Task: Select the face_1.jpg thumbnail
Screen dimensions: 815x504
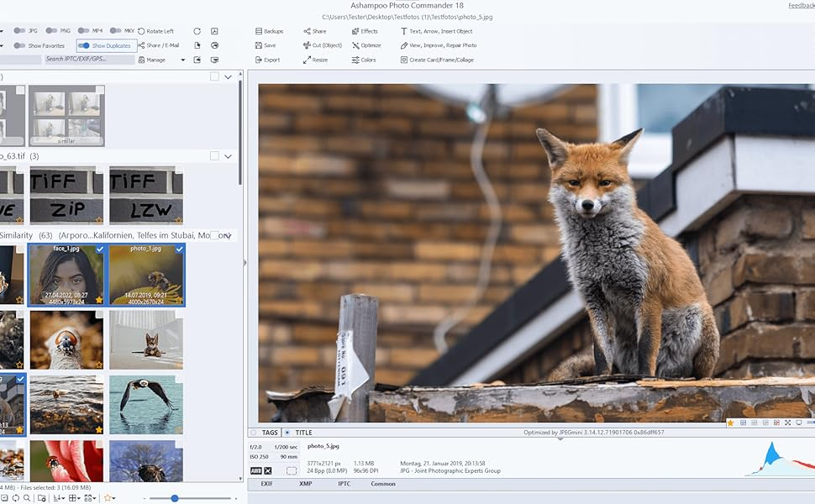Action: coord(66,275)
